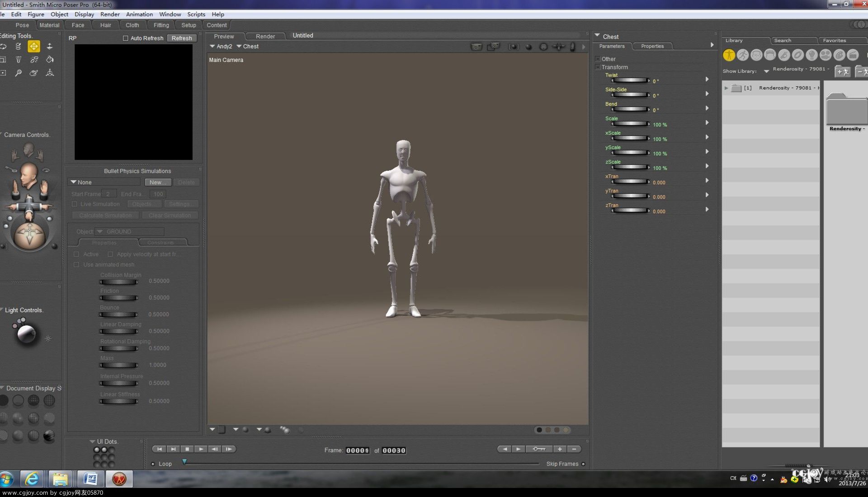This screenshot has width=868, height=497.
Task: Open the Hands library category
Action: click(784, 55)
